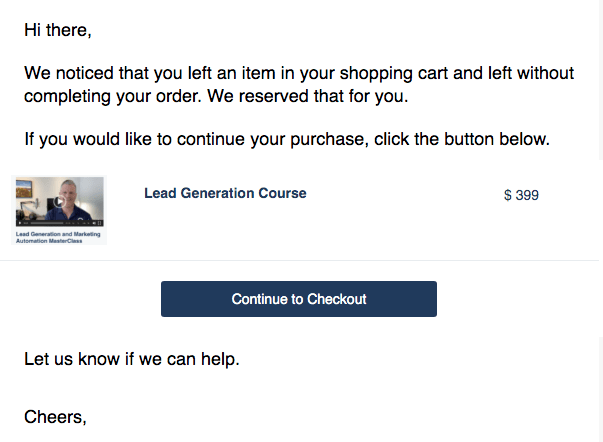The width and height of the screenshot is (603, 442).
Task: Click the 'Let us know if we can help.' text
Action: pos(132,359)
